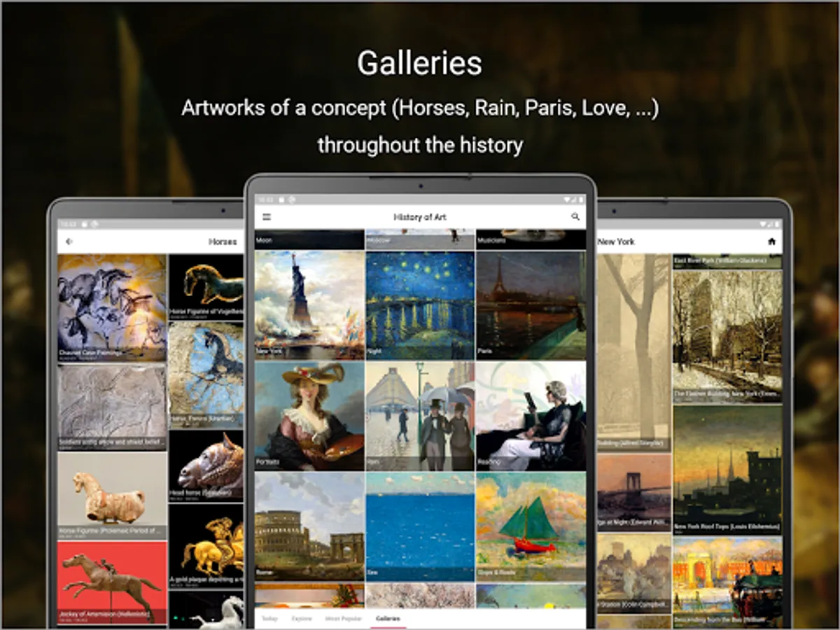This screenshot has height=630, width=840.
Task: Open the Chauvet Cave Paintings artwork
Action: pos(112,307)
